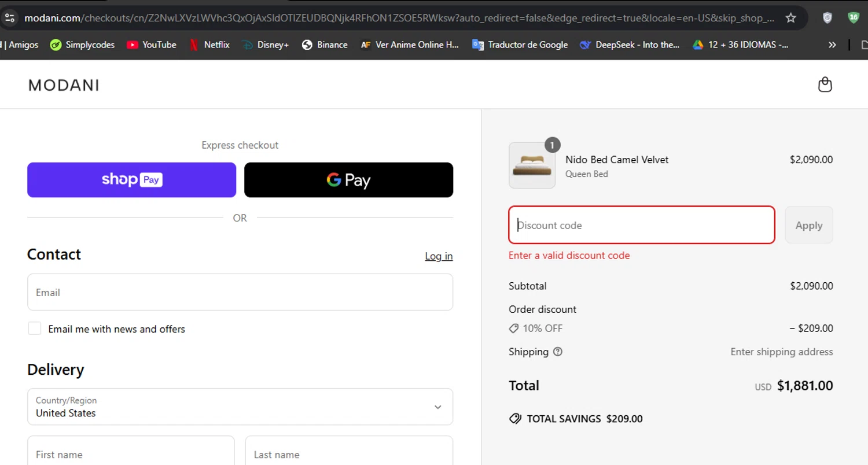Viewport: 868px width, 465px height.
Task: Click the TOTAL SAVINGS tag icon
Action: [x=515, y=419]
